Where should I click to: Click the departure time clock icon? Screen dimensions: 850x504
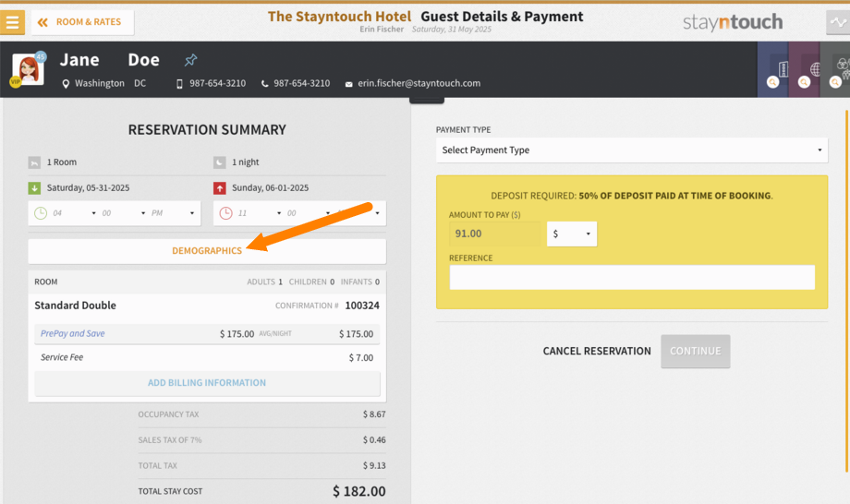pos(226,213)
